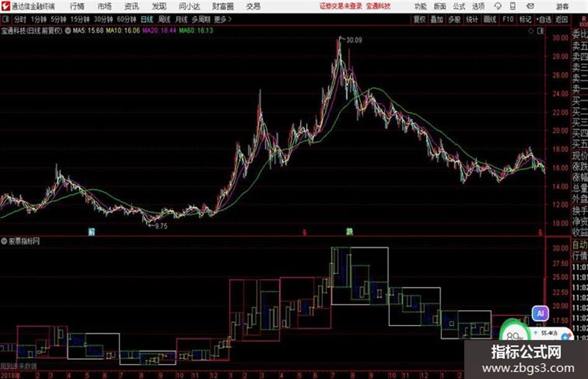Expand the main chart indicator dropdown arrow
The width and height of the screenshot is (588, 379).
pos(68,30)
